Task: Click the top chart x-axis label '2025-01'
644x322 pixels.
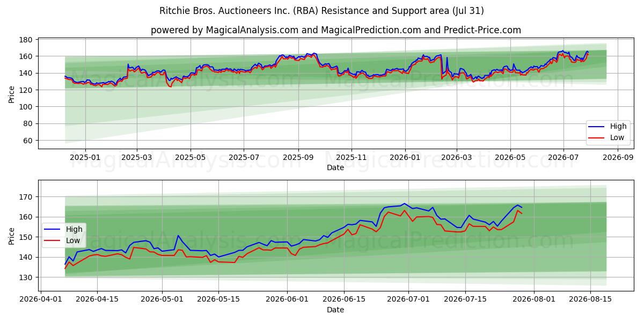Action: point(85,158)
